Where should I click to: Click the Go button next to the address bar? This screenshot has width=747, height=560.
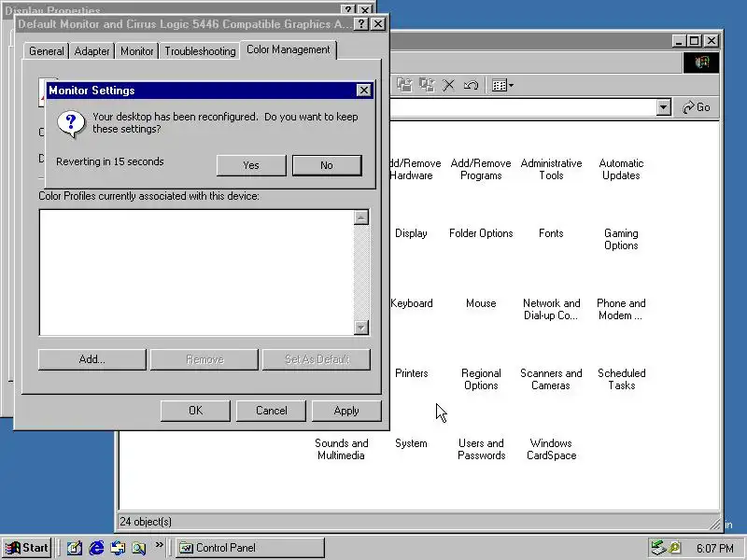(696, 107)
